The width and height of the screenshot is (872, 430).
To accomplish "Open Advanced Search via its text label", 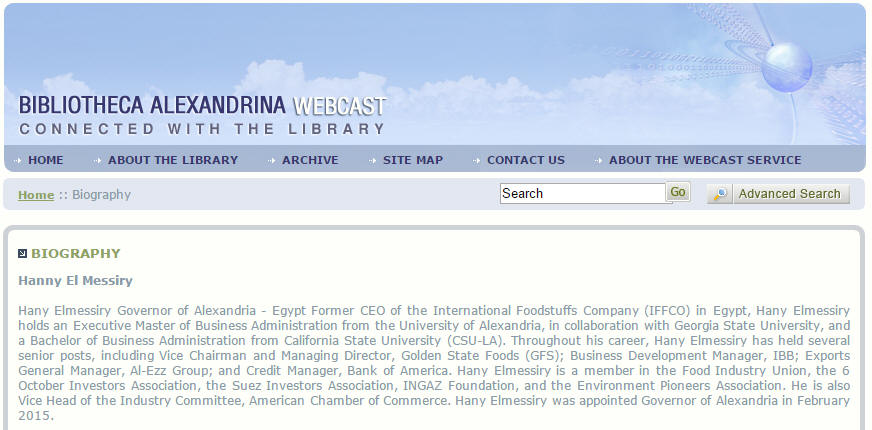I will [789, 194].
